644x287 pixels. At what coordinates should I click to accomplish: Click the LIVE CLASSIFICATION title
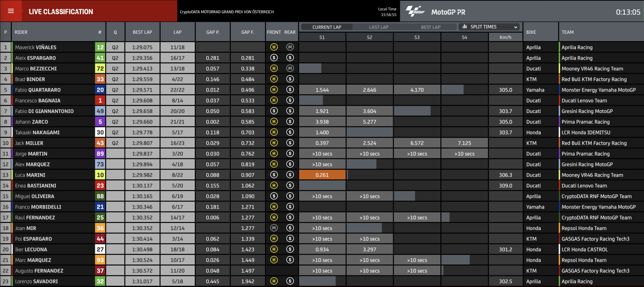61,12
